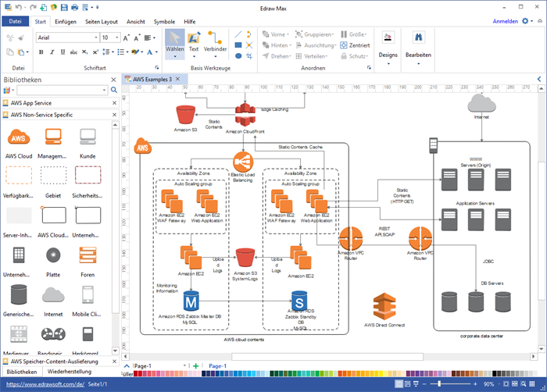Close the AWS App Service library

[114, 103]
